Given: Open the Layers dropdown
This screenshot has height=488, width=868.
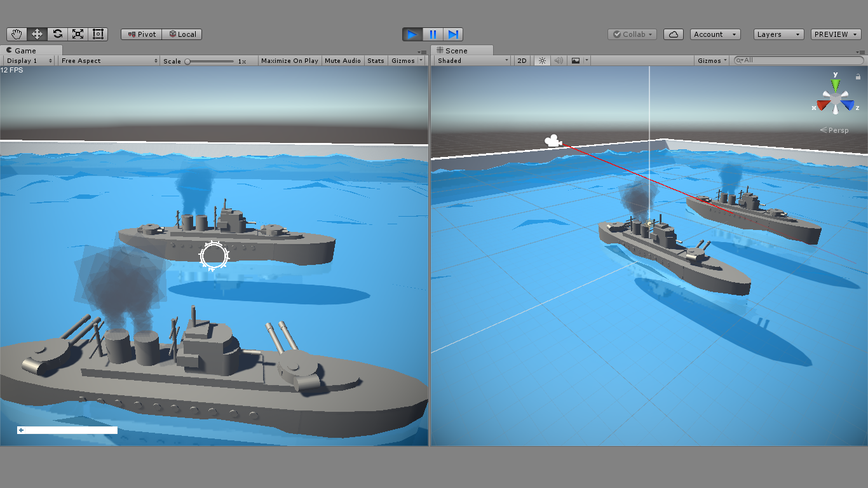Looking at the screenshot, I should coord(779,34).
